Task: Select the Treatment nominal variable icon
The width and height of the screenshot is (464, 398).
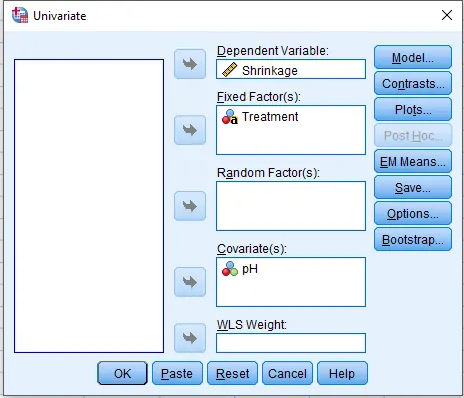Action: (x=230, y=117)
